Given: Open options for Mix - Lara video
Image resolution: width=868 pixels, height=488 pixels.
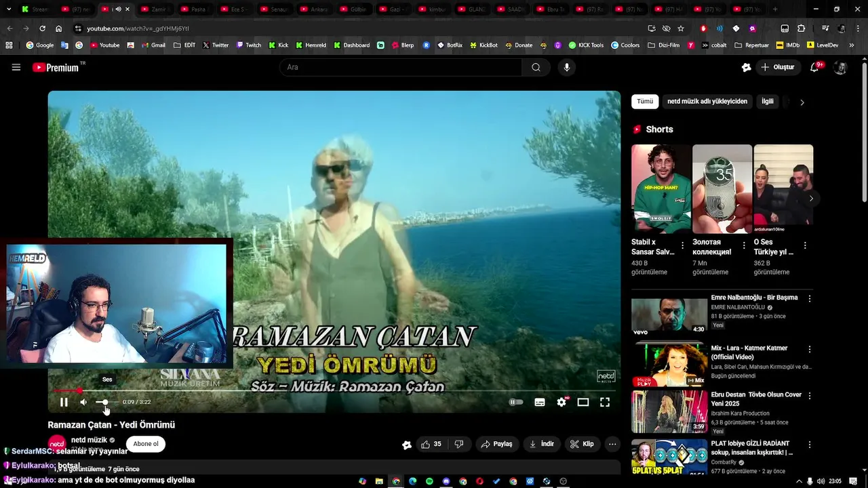Looking at the screenshot, I should click(x=809, y=349).
